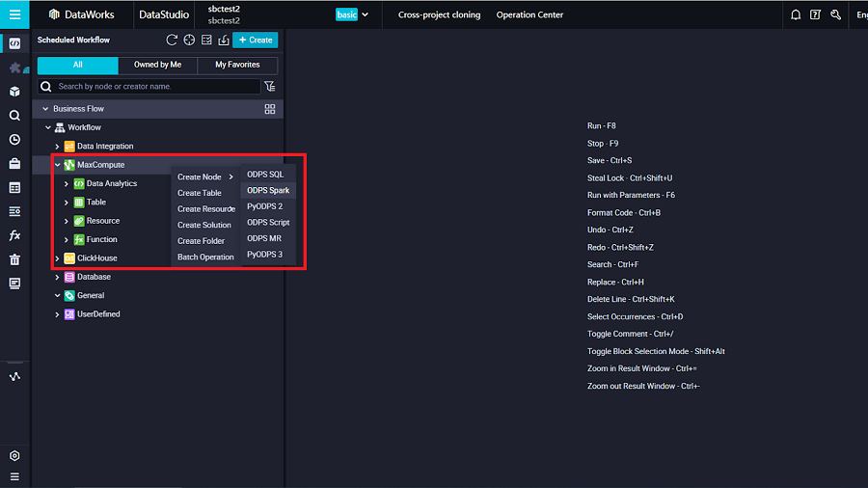This screenshot has height=488, width=868.
Task: Open the wrench tools icon in header
Action: pyautogui.click(x=836, y=14)
